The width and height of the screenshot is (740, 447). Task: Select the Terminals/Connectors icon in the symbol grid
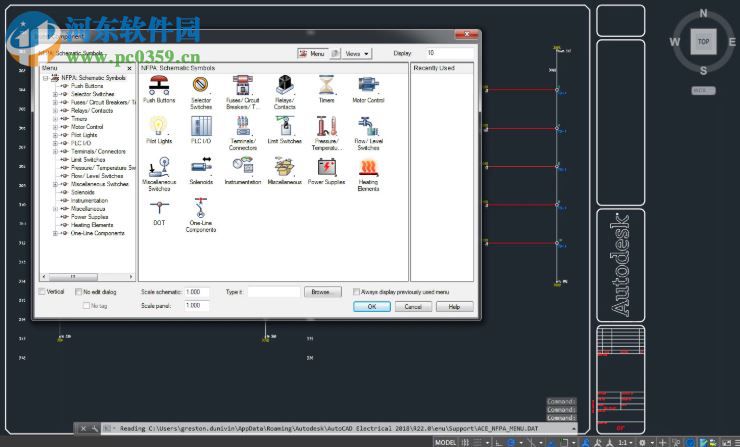243,126
